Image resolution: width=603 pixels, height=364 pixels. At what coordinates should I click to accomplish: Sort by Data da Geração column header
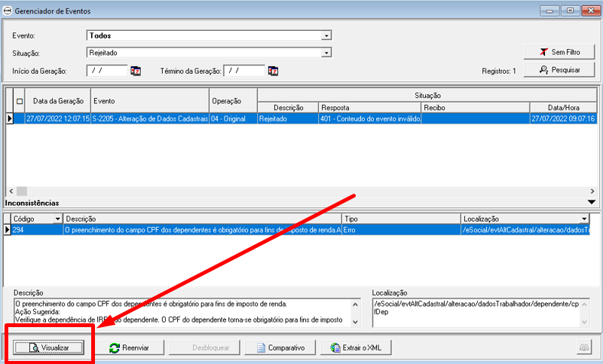(x=58, y=101)
